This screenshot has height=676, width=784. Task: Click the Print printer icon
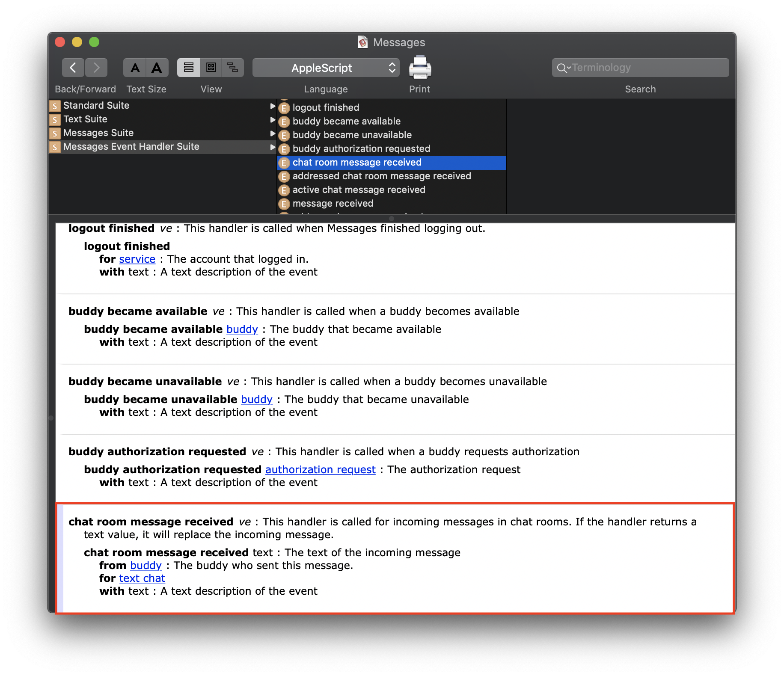pyautogui.click(x=420, y=68)
